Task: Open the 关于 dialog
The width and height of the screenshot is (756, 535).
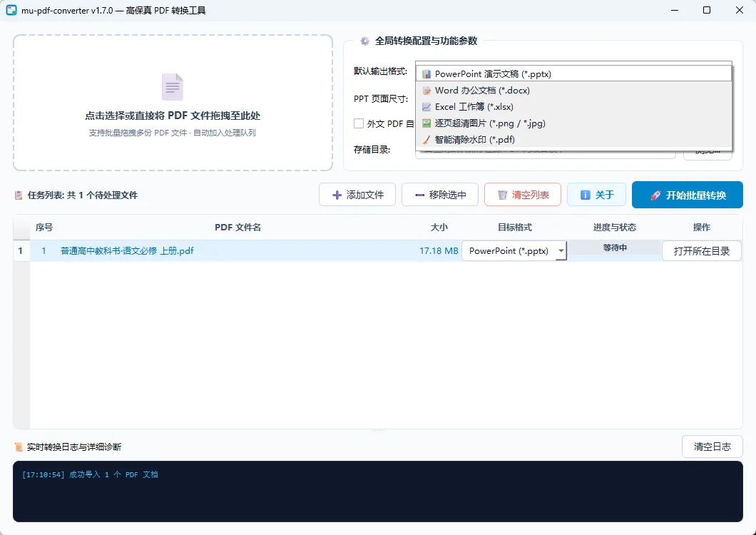Action: [x=596, y=195]
